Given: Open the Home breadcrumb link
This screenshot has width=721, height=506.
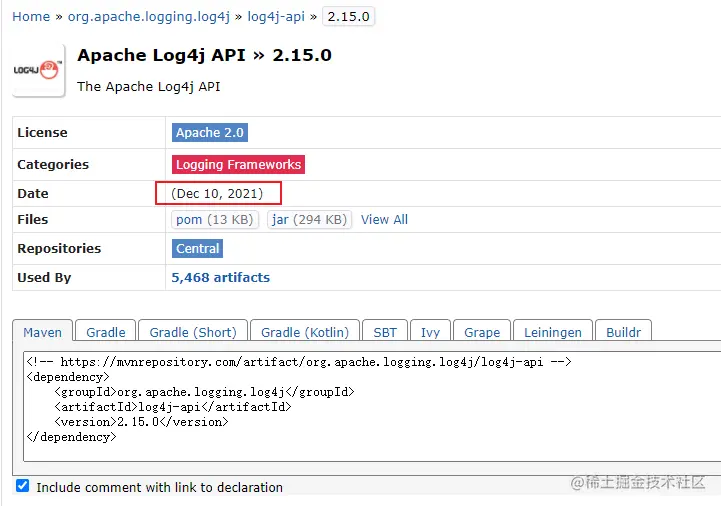Looking at the screenshot, I should pos(31,17).
